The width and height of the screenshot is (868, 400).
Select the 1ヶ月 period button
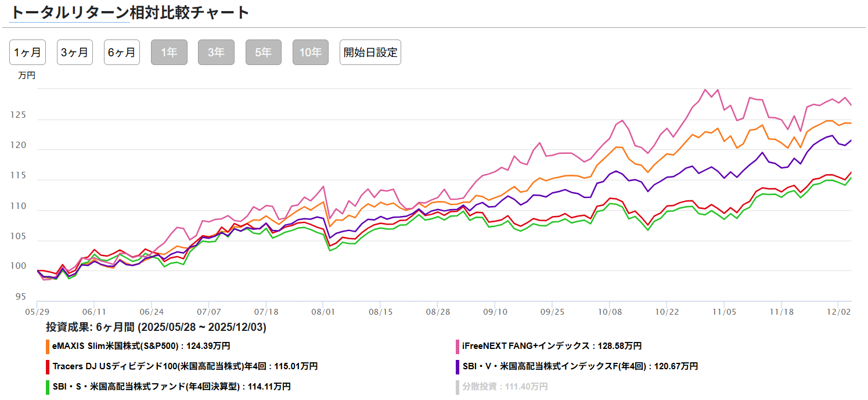(27, 52)
